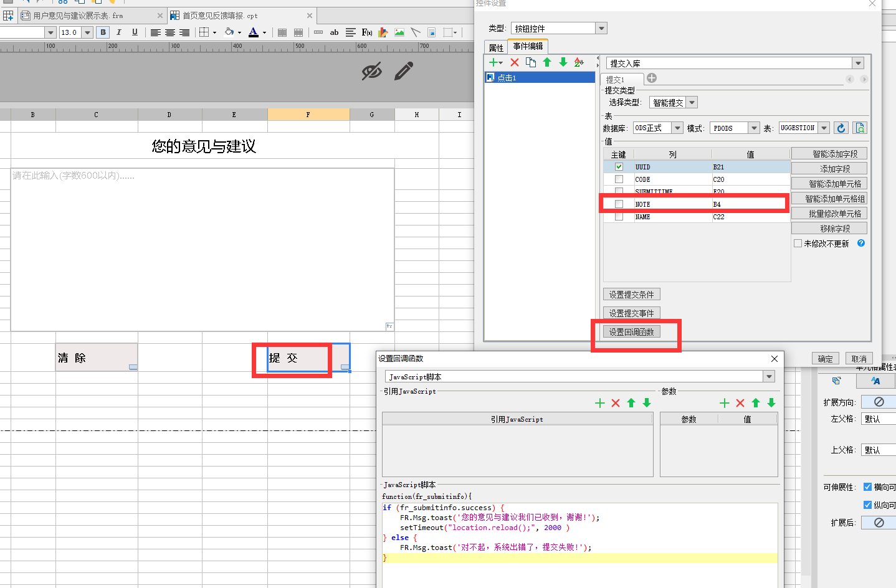
Task: Open the JavaScript脚本 type dropdown
Action: coord(770,376)
